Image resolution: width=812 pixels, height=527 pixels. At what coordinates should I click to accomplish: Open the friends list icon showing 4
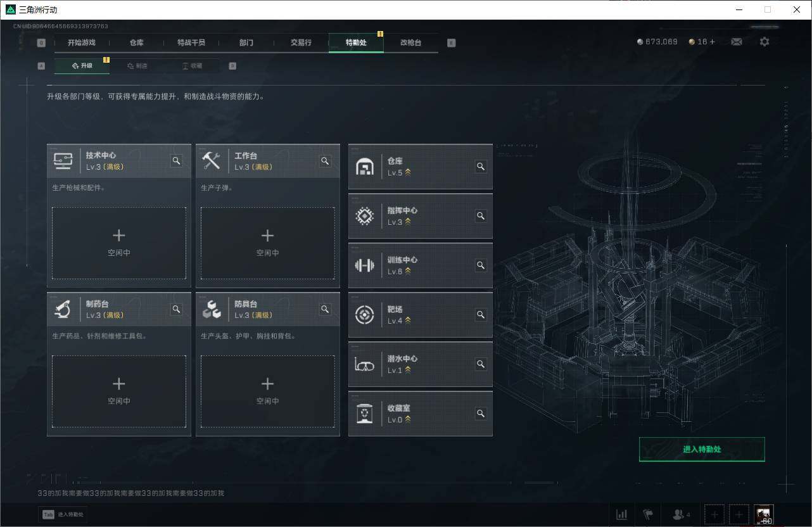678,514
